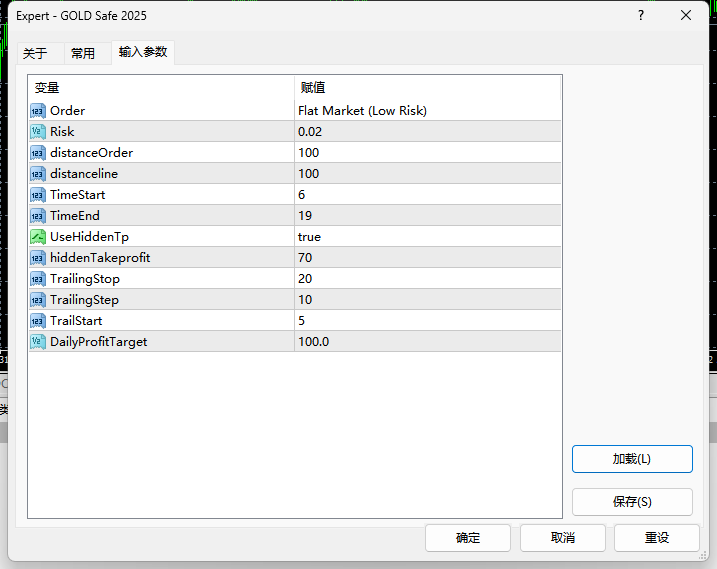
Task: Select the distanceOrder variable name
Action: tap(91, 153)
